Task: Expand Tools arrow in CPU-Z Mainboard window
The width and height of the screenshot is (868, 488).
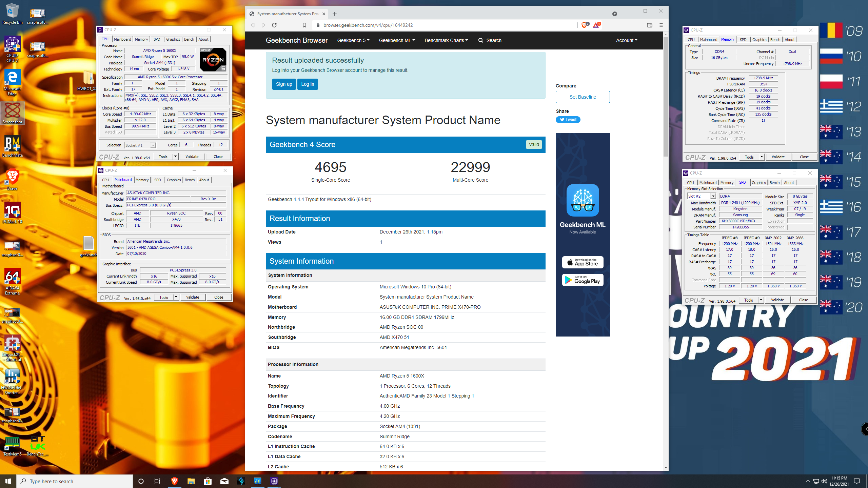Action: (176, 297)
